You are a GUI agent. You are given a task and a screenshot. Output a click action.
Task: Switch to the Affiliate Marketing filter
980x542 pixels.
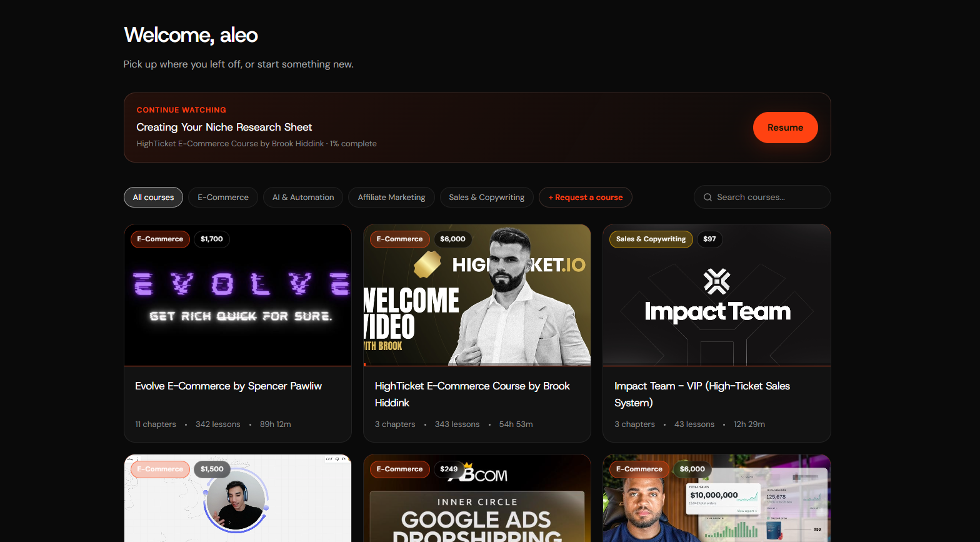point(391,198)
